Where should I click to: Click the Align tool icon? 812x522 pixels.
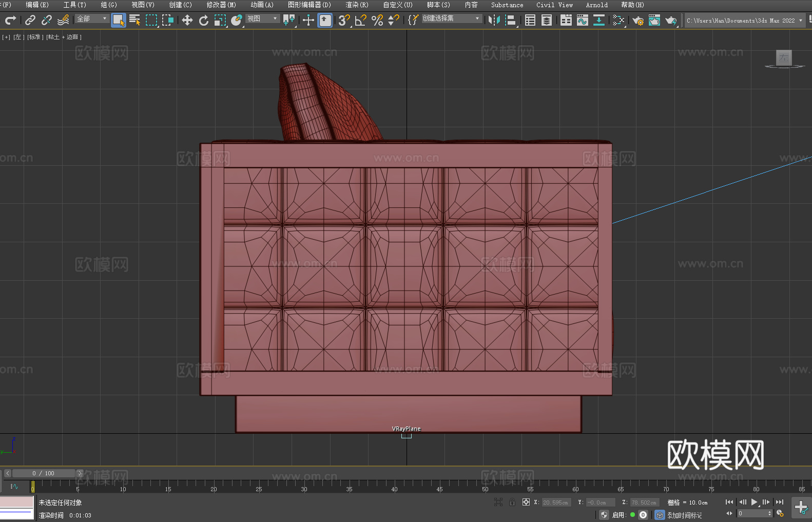coord(511,20)
